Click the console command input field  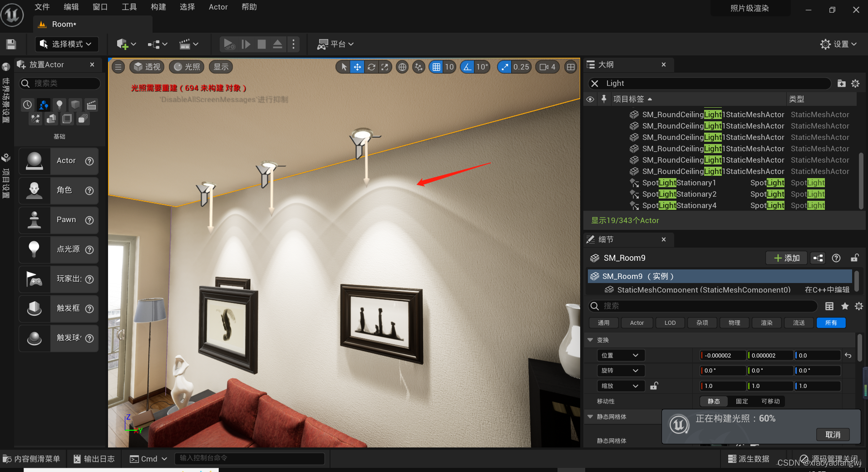(x=250, y=458)
